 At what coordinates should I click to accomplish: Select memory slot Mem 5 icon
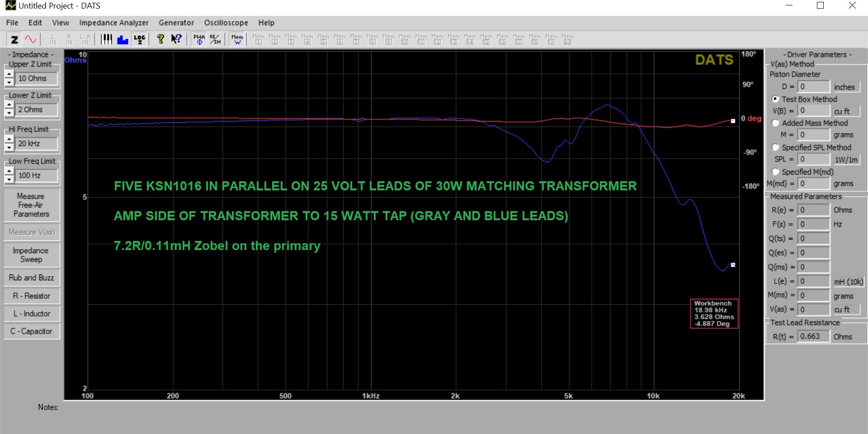point(323,39)
